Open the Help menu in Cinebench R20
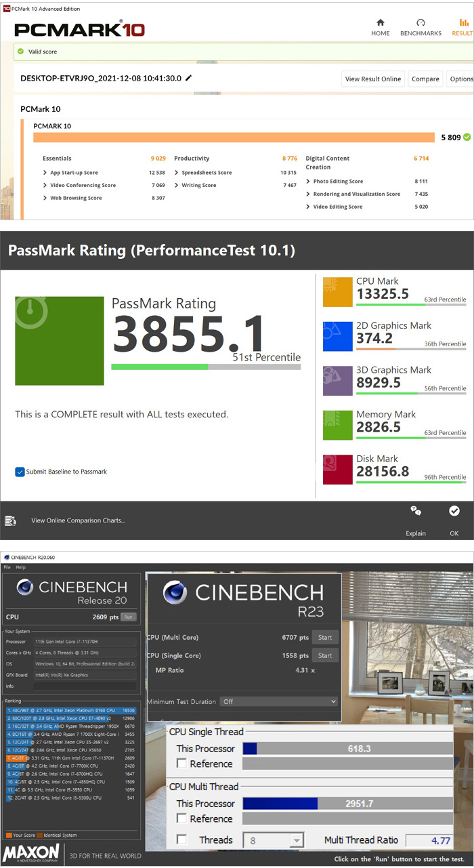Image resolution: width=474 pixels, height=868 pixels. tap(20, 567)
